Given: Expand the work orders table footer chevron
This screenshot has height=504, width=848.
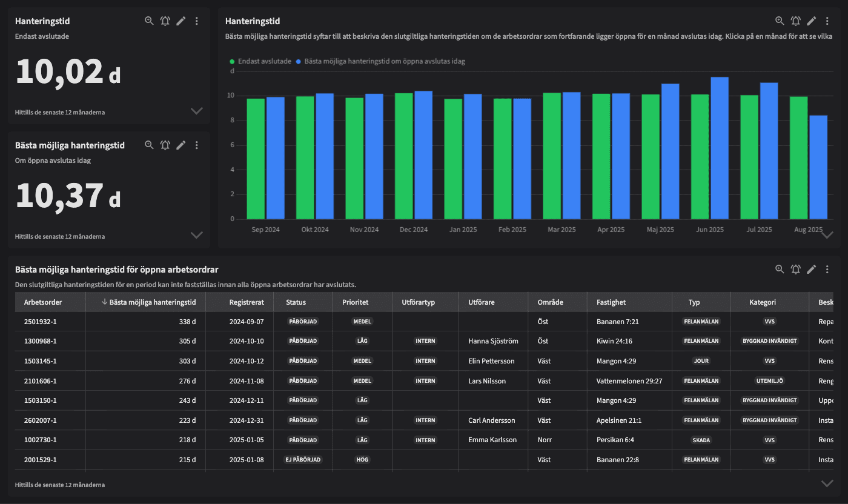Looking at the screenshot, I should [x=827, y=483].
